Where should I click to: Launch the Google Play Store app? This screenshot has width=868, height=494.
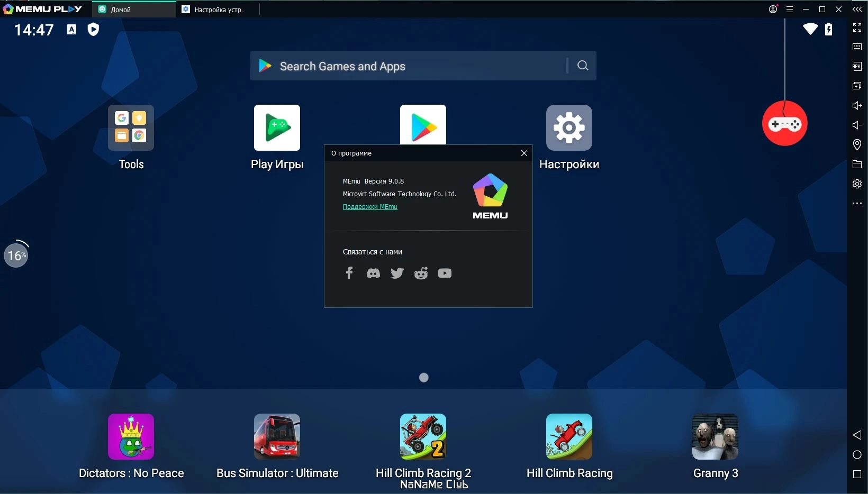[x=423, y=125]
